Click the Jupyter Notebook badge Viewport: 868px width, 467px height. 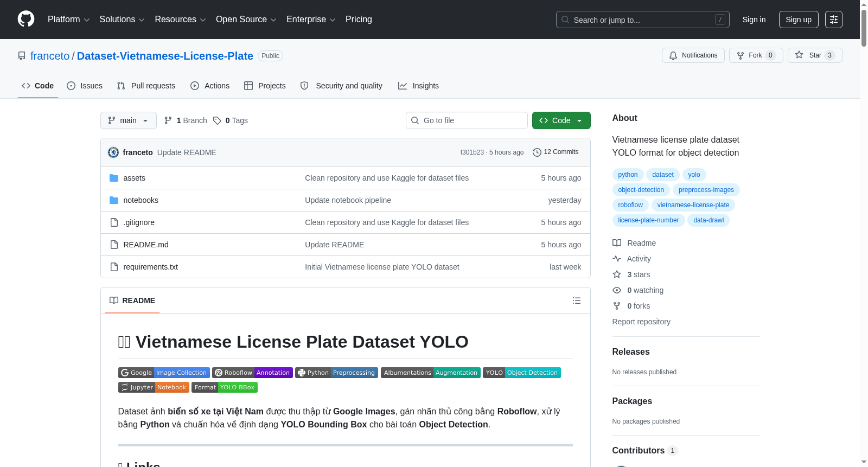pos(154,387)
